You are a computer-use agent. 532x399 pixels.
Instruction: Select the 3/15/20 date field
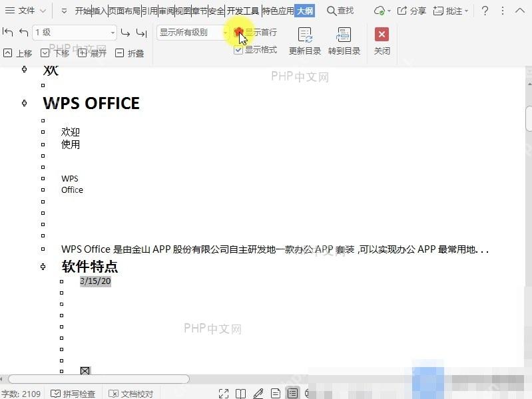(x=95, y=281)
